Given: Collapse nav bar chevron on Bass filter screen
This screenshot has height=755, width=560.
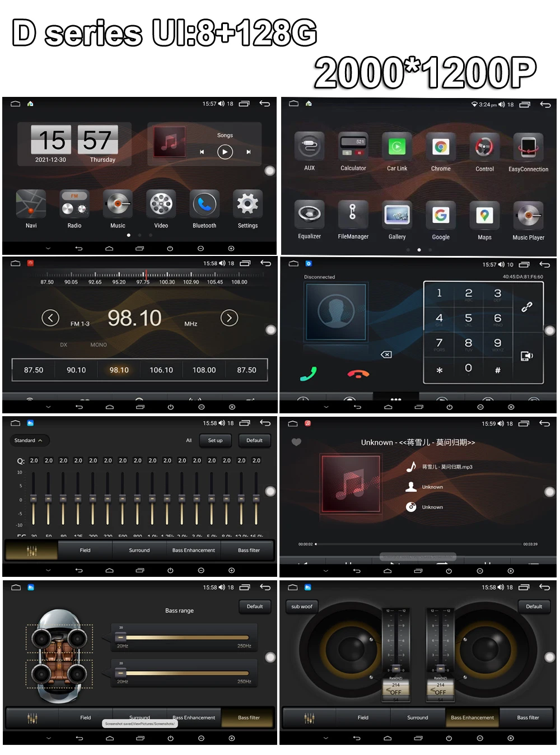Looking at the screenshot, I should pos(48,738).
